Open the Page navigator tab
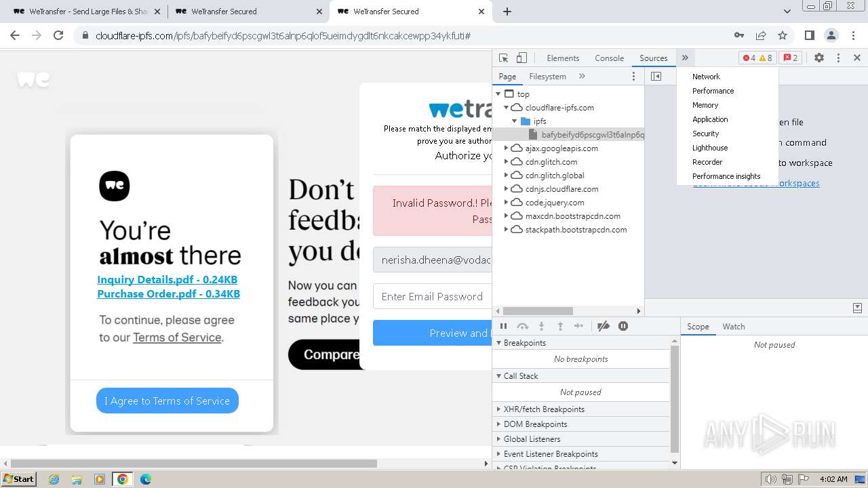 click(507, 77)
